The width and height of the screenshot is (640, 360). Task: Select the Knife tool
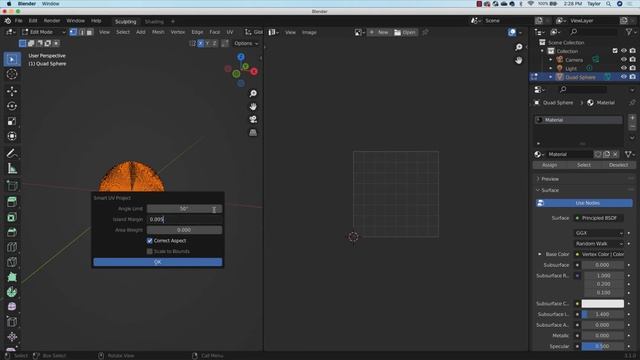12,262
